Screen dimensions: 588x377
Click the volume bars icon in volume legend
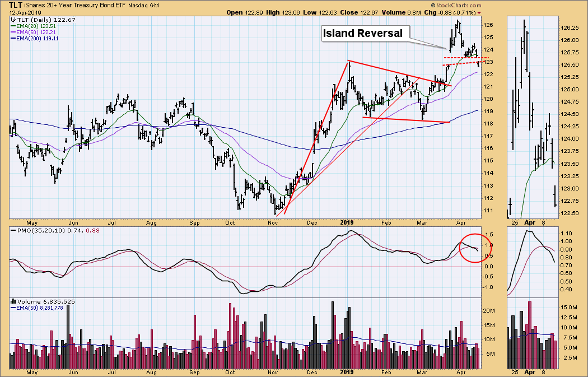[13, 301]
